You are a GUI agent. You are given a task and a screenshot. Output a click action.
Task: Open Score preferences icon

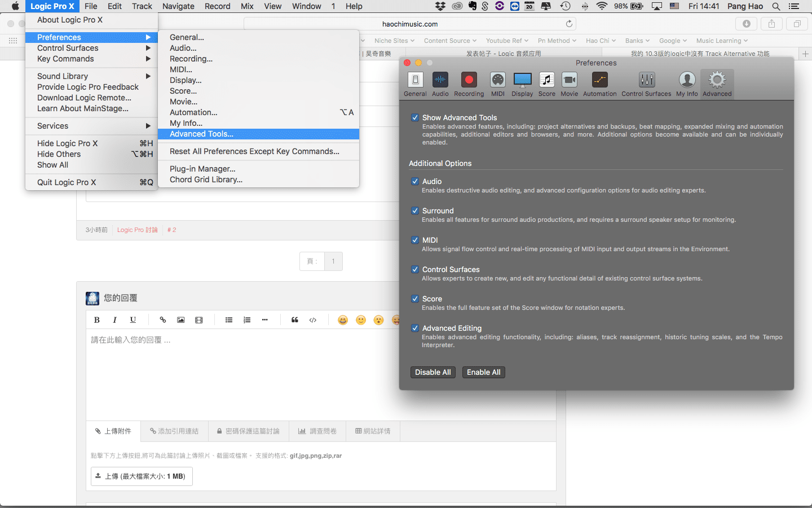tap(546, 85)
